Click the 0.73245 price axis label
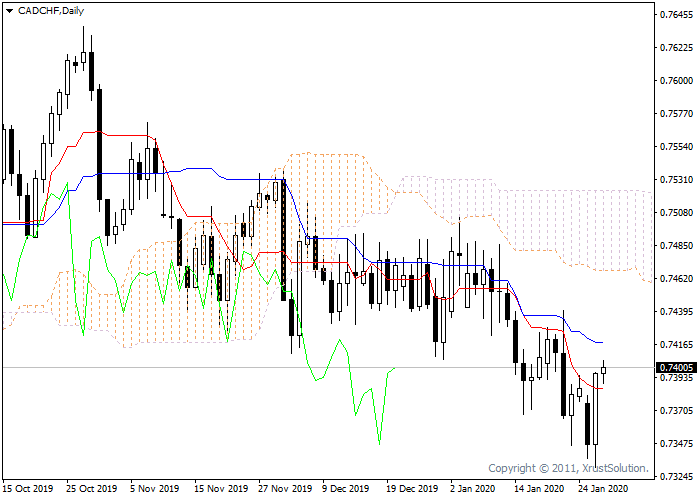 pos(676,476)
